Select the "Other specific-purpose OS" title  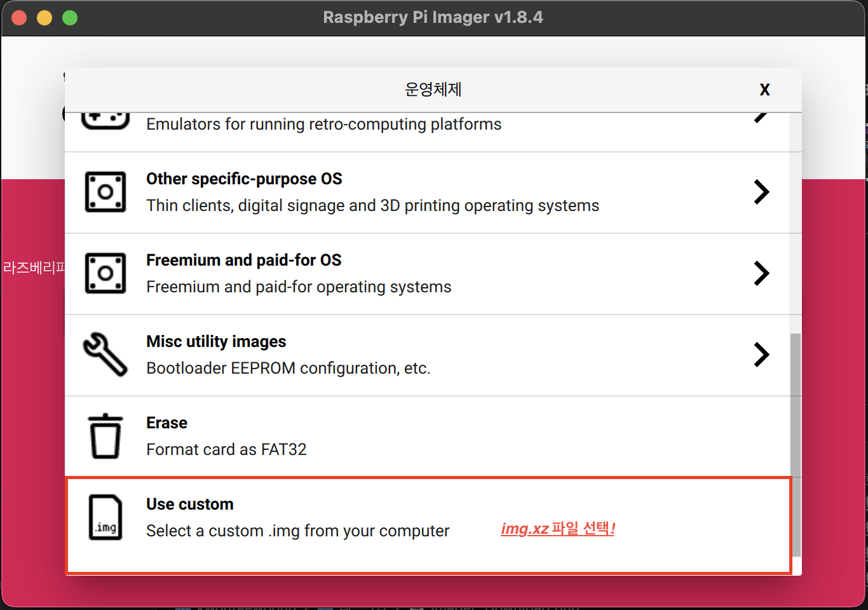(x=244, y=179)
